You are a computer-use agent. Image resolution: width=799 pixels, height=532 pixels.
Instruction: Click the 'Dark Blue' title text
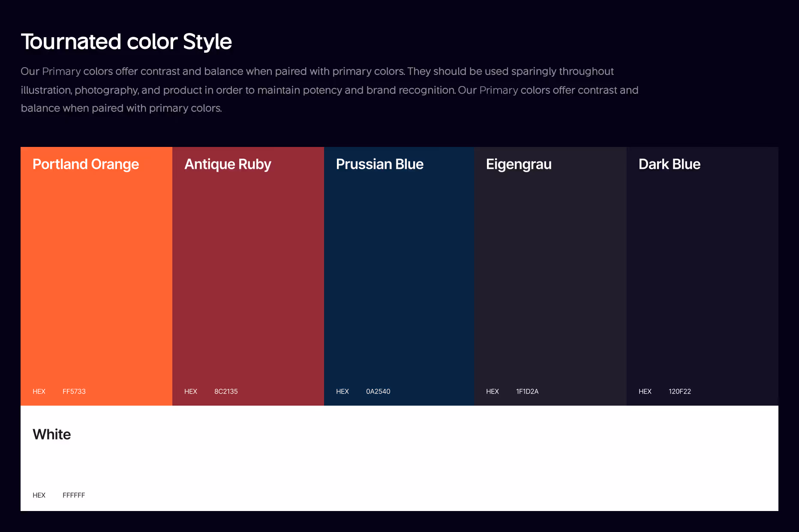pyautogui.click(x=670, y=164)
